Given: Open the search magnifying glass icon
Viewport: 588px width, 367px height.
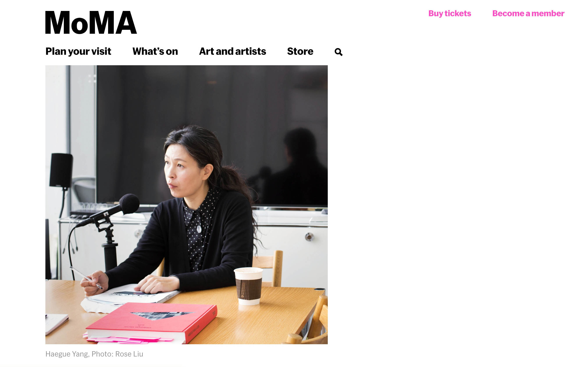Looking at the screenshot, I should tap(339, 52).
